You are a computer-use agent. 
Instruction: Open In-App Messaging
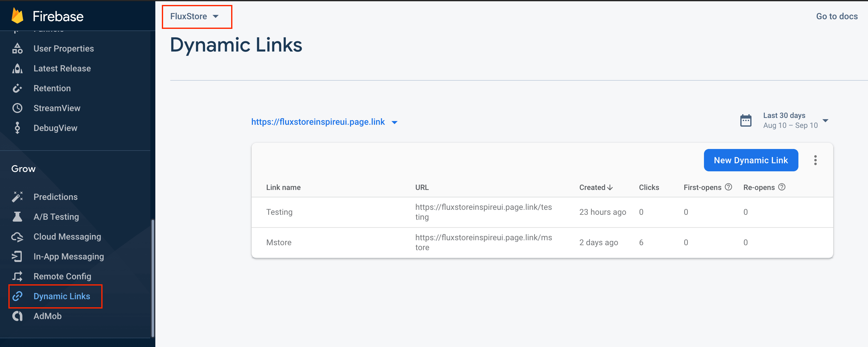click(69, 256)
